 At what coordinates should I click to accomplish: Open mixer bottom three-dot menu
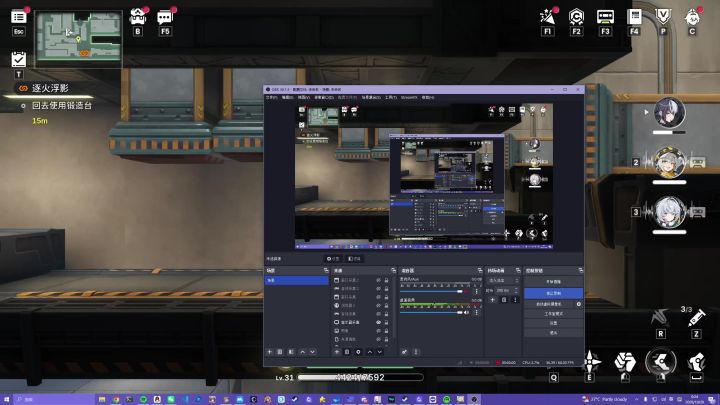tap(416, 352)
